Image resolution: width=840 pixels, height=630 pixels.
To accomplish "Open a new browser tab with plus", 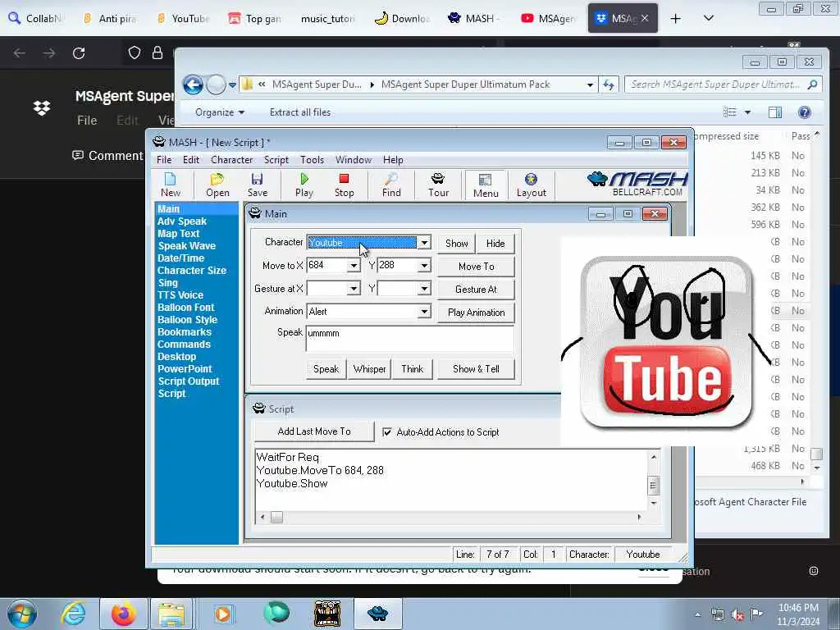I will [x=676, y=19].
